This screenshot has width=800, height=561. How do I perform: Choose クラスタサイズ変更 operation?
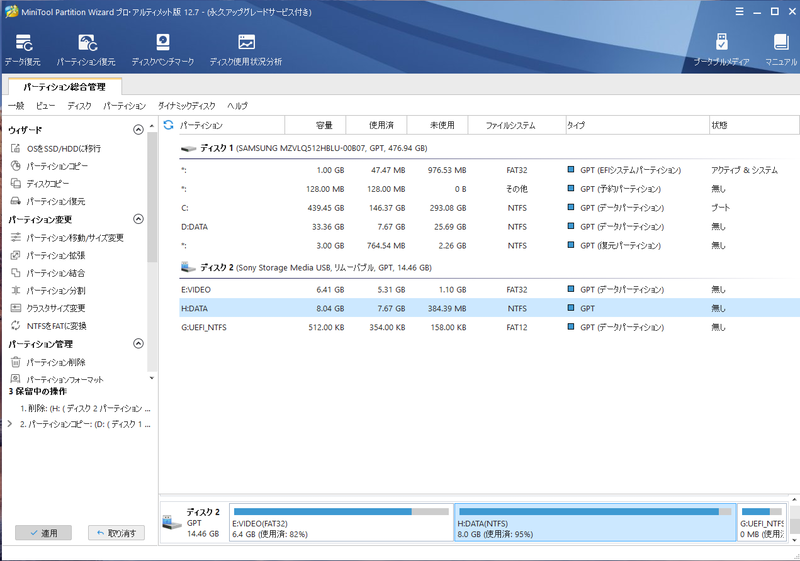point(56,308)
